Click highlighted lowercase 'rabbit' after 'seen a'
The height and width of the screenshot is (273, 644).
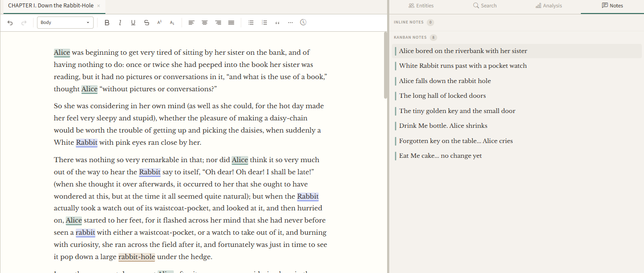pyautogui.click(x=85, y=233)
